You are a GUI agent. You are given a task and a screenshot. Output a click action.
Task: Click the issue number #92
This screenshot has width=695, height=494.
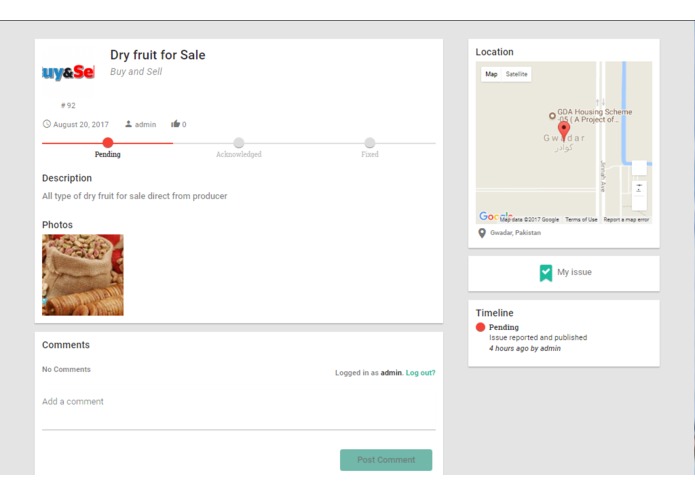68,105
